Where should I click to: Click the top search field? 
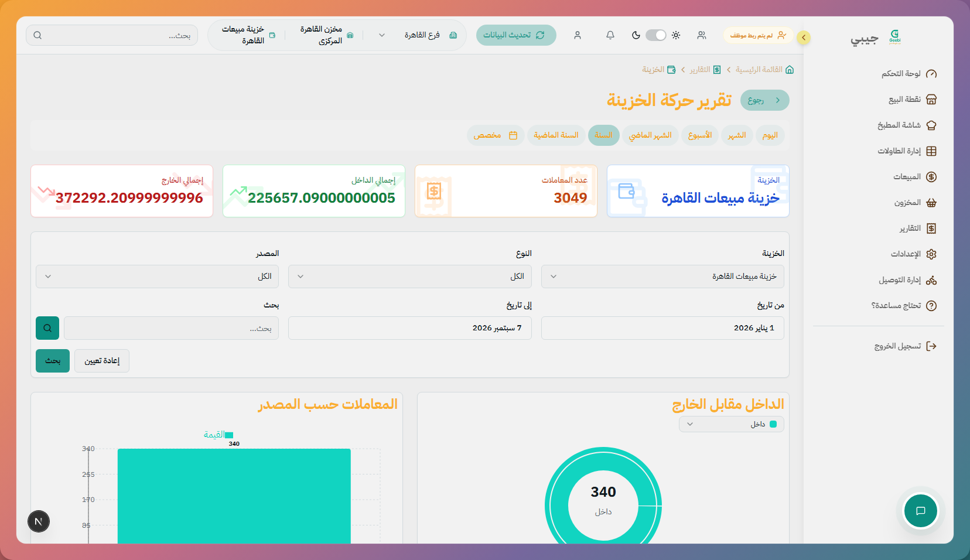[x=112, y=35]
